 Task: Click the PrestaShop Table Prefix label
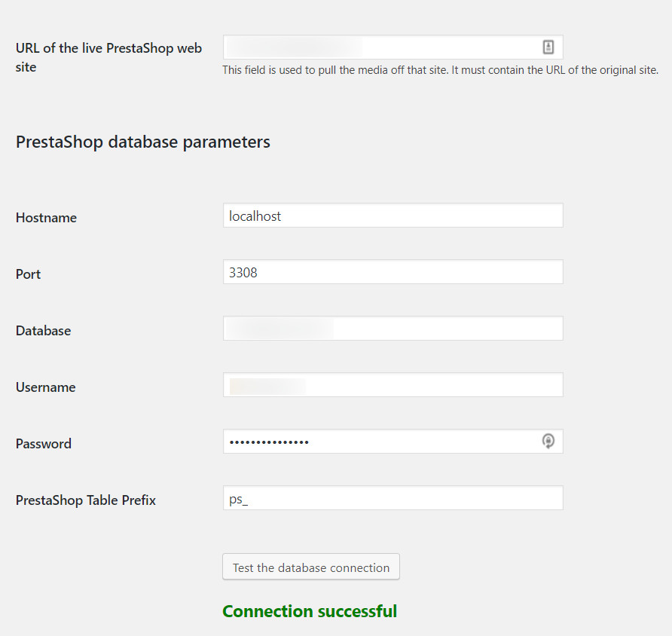point(86,500)
